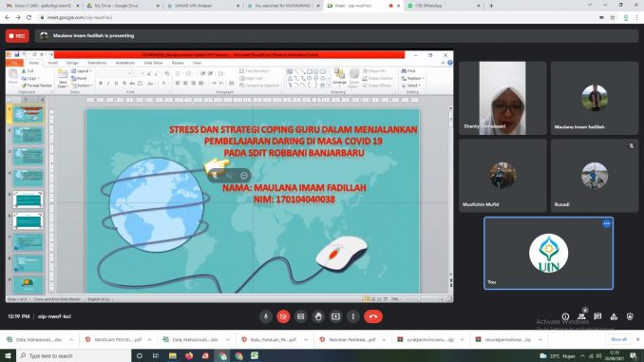Click the taskbar search box
This screenshot has height=362, width=644.
point(74,356)
